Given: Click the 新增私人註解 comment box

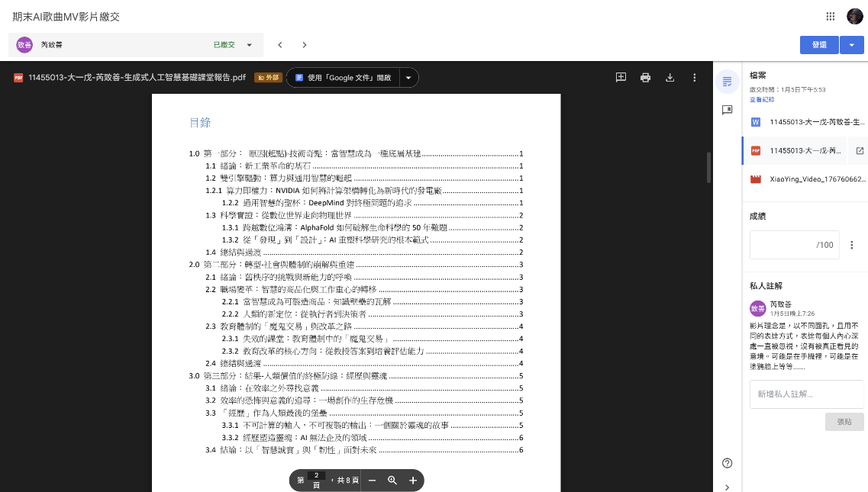Looking at the screenshot, I should [806, 394].
